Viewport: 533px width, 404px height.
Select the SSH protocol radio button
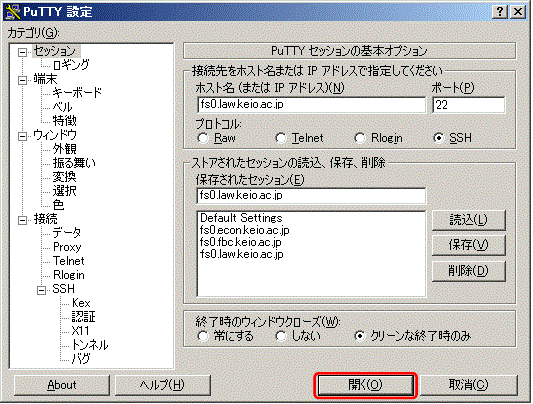coord(439,138)
